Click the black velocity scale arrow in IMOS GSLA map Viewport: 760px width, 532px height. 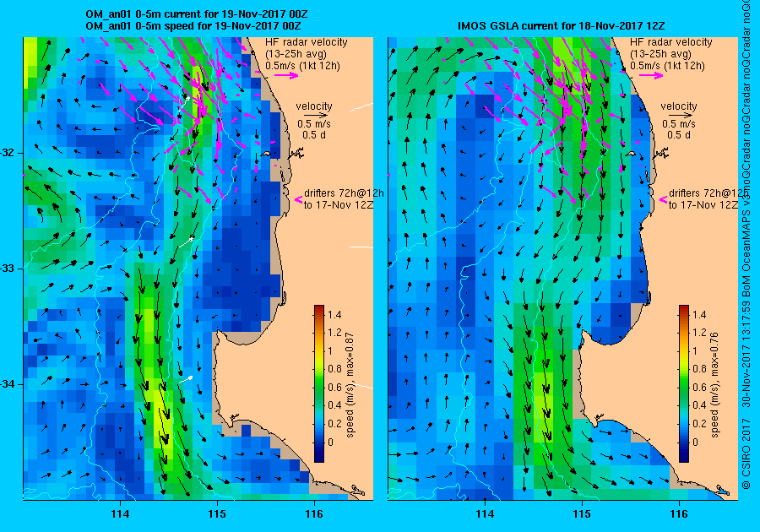coord(681,116)
